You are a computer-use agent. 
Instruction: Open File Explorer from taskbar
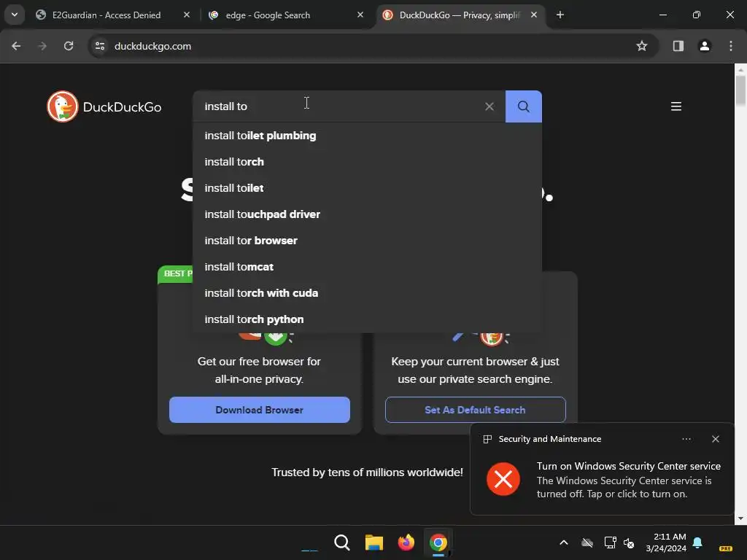click(x=374, y=542)
